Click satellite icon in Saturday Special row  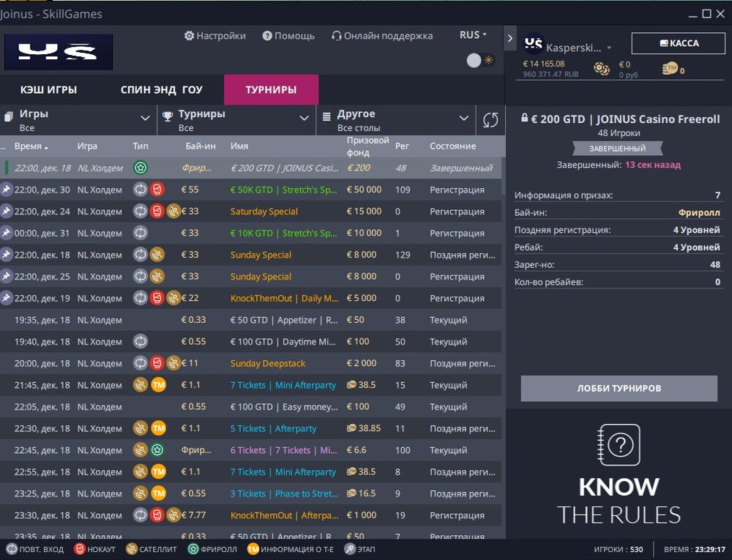(173, 212)
